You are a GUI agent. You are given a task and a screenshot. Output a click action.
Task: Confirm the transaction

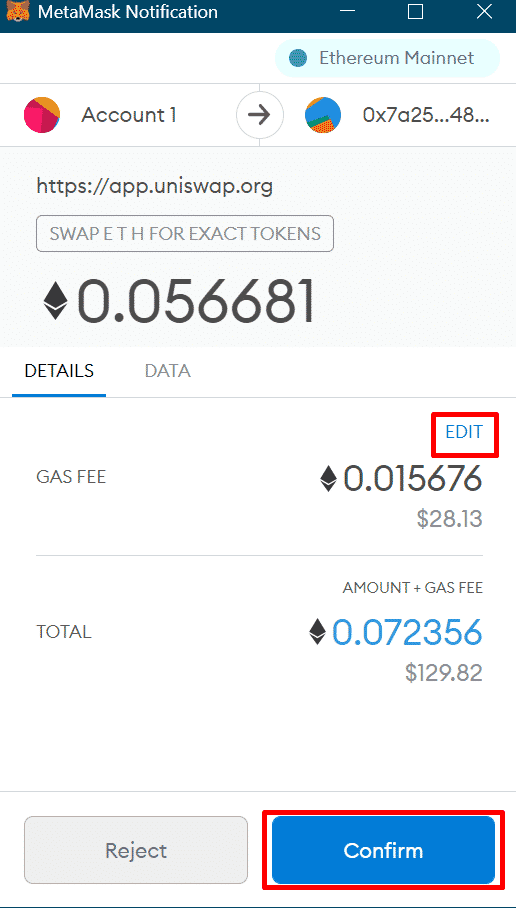point(383,850)
